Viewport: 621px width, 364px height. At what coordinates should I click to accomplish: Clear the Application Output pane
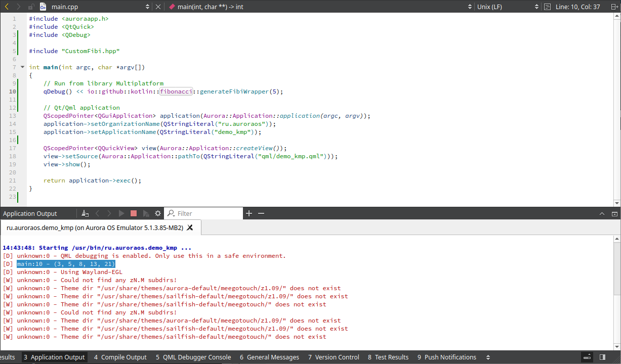point(85,213)
